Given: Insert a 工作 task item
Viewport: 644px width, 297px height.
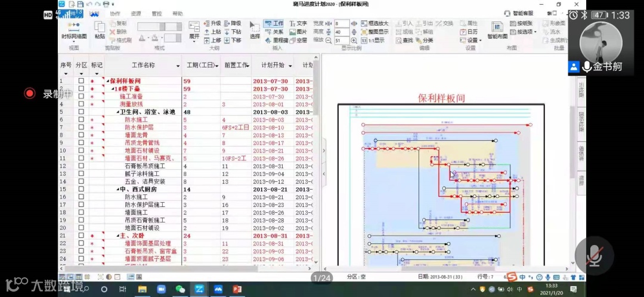Looking at the screenshot, I should [x=274, y=23].
